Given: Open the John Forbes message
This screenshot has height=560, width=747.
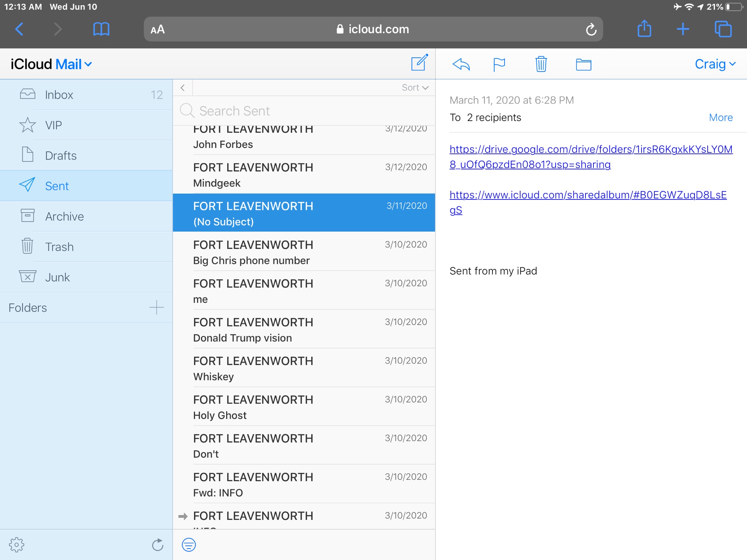Looking at the screenshot, I should click(304, 140).
